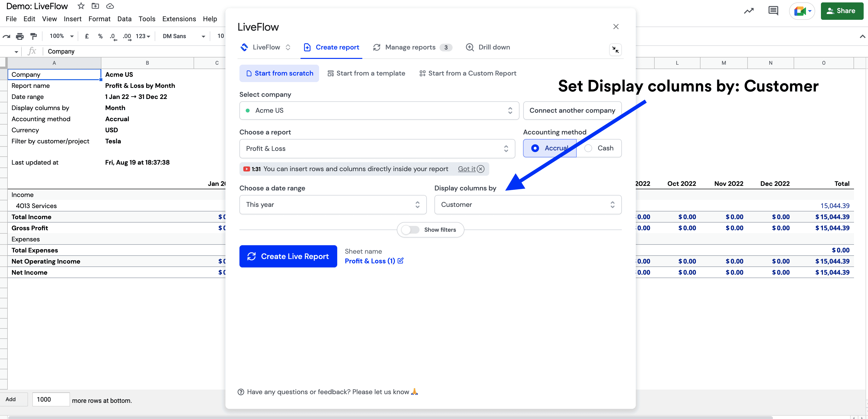Edit the sheet name with the pencil icon

400,261
